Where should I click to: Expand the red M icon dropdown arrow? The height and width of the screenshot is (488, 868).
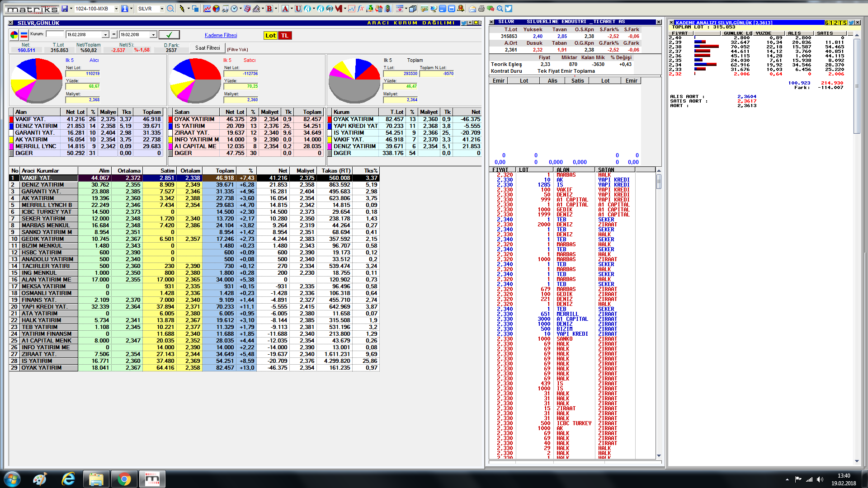click(x=345, y=9)
